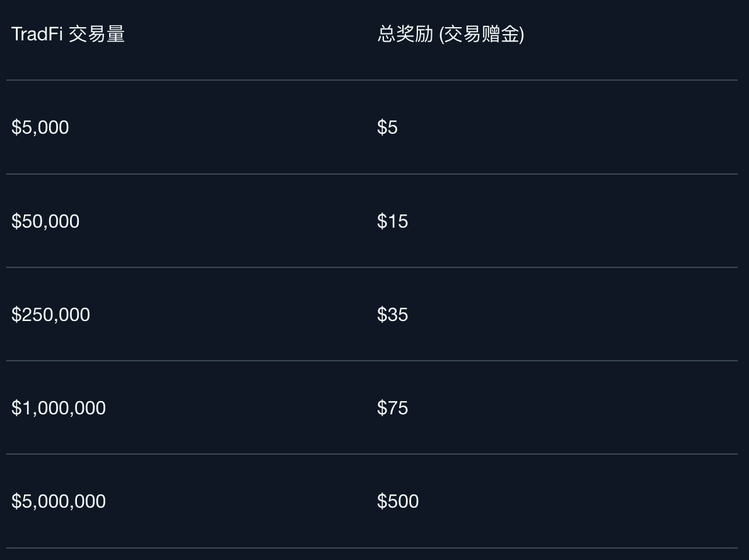Select the $5,000,000 trading volume cell
Screen dimensions: 749x560
tap(59, 501)
